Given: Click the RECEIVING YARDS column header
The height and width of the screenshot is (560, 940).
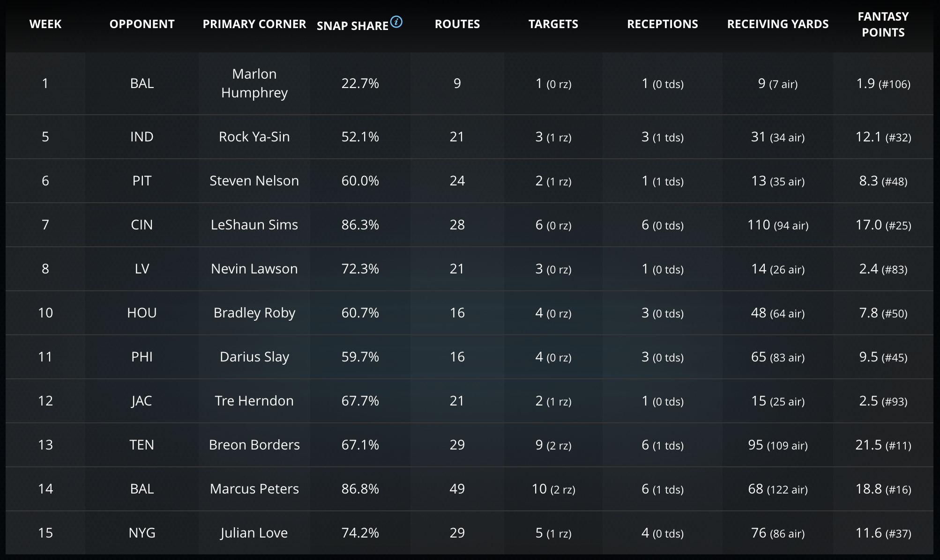Looking at the screenshot, I should pyautogui.click(x=778, y=24).
